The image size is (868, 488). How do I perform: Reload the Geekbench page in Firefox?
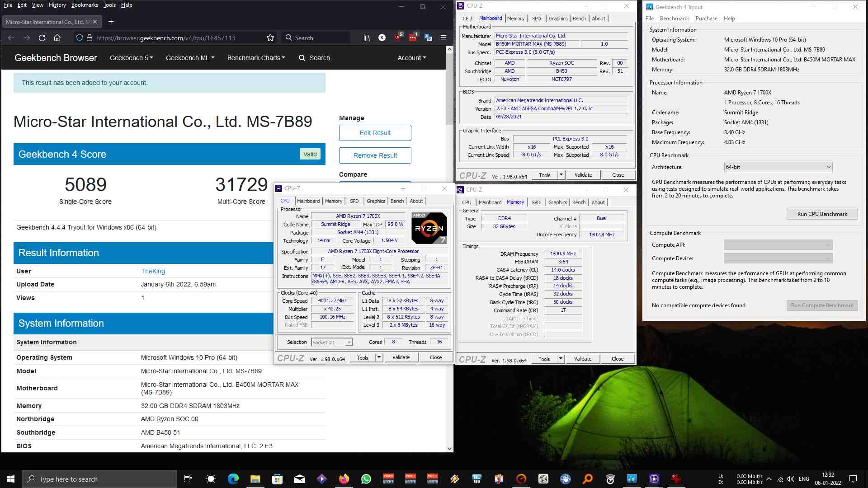coord(42,38)
